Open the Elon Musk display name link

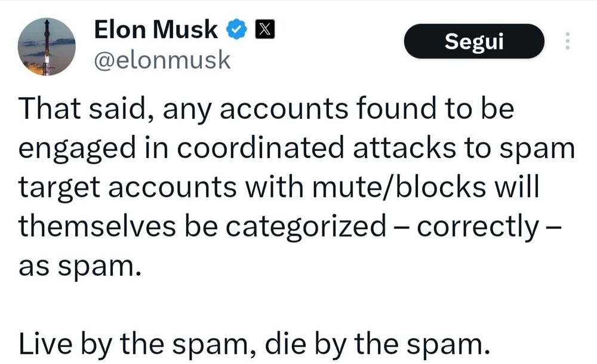(x=156, y=30)
